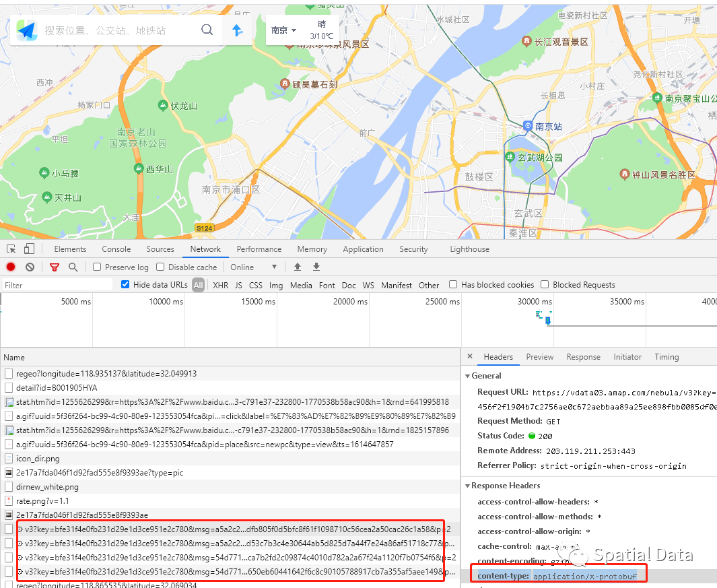Uncheck Hide data URLs checkbox
717x588 pixels.
(x=125, y=285)
